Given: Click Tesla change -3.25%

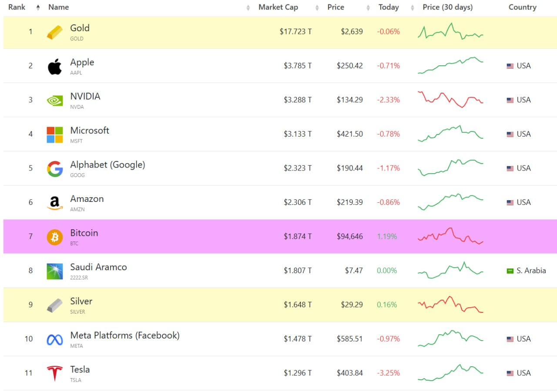Looking at the screenshot, I should (388, 373).
